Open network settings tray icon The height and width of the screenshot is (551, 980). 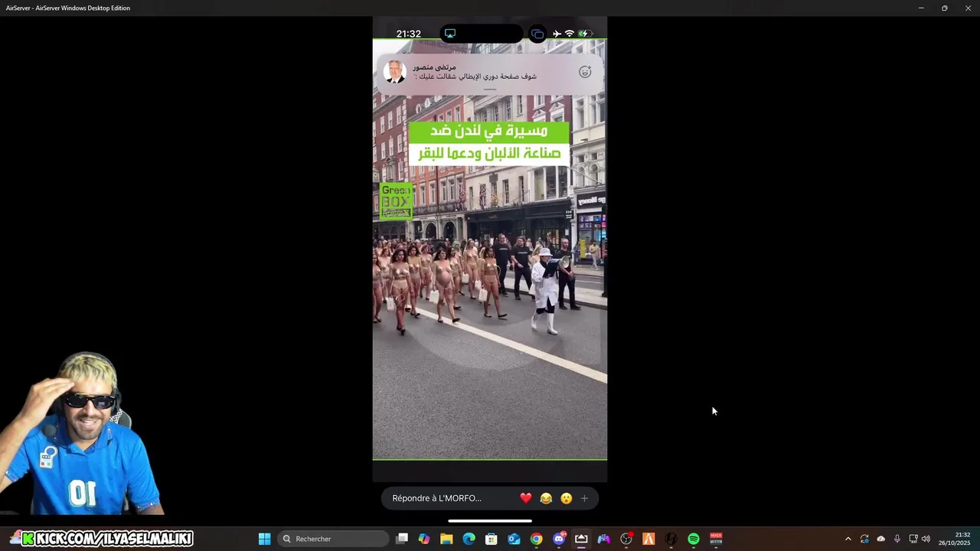[x=913, y=539]
